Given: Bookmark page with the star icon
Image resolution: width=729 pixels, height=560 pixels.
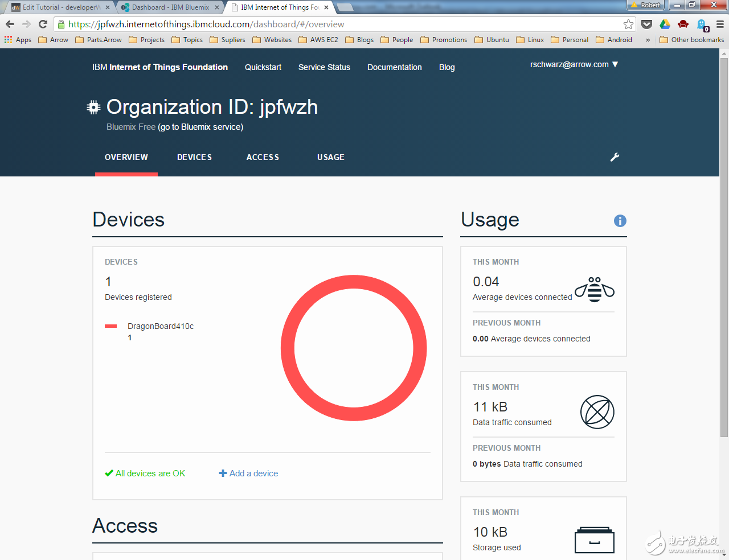Looking at the screenshot, I should coord(628,24).
